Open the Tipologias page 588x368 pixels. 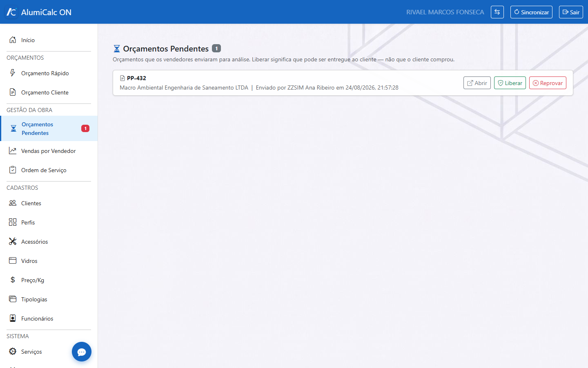coord(49,299)
